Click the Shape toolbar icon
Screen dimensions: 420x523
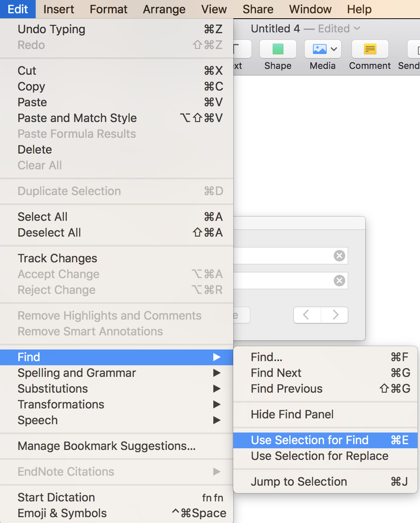tap(278, 49)
